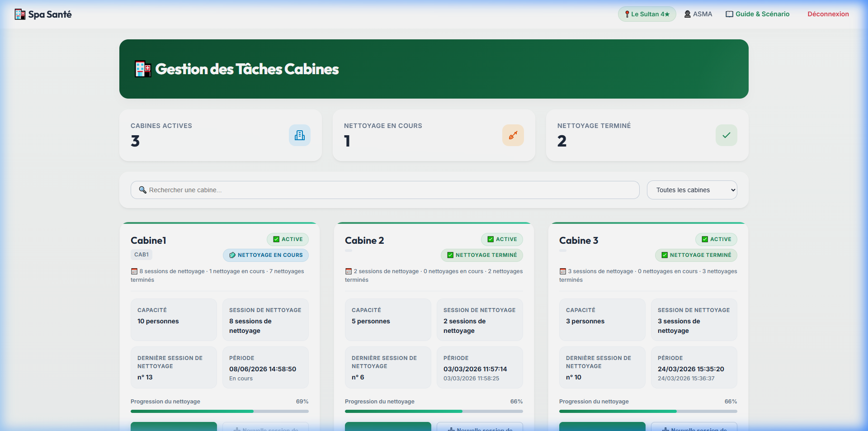
Task: Click the Nettoyage terminé green check icon
Action: pyautogui.click(x=726, y=135)
